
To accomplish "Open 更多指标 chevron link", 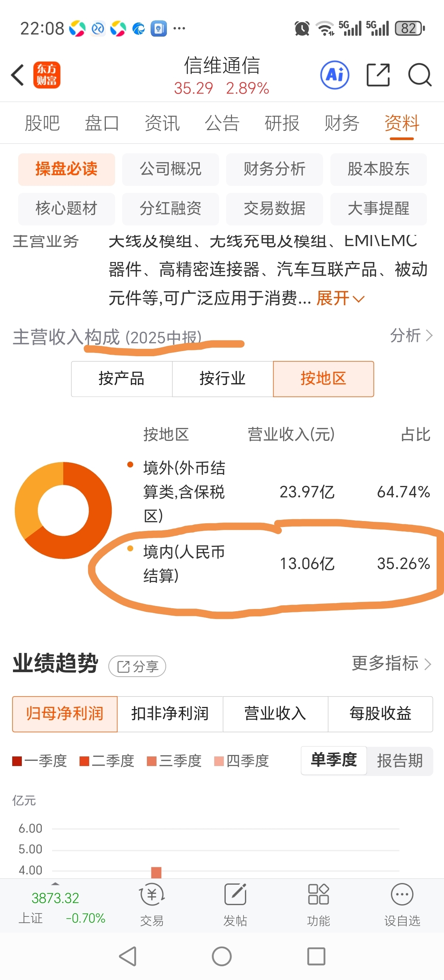I will coord(392,663).
